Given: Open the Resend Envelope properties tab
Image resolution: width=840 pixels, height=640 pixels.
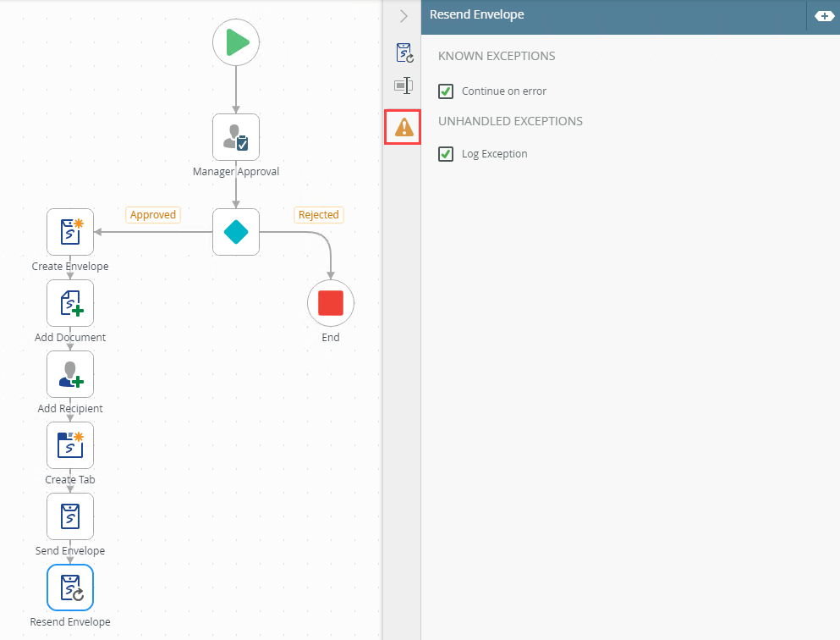Looking at the screenshot, I should tap(404, 53).
